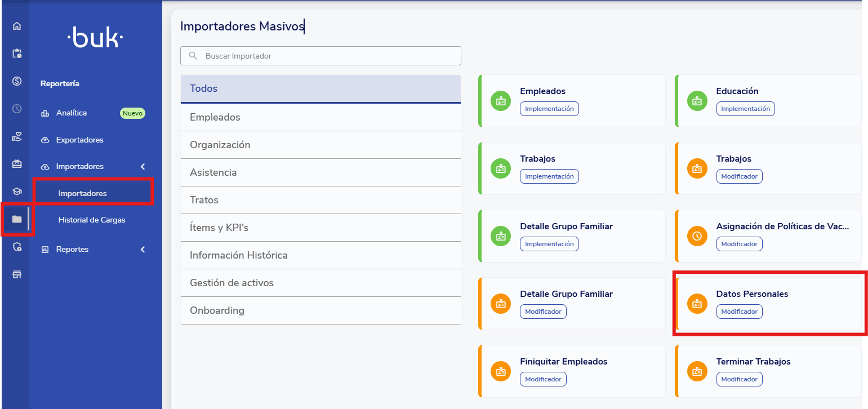Open the Datos Personales importer card
The height and width of the screenshot is (409, 868).
[x=768, y=304]
